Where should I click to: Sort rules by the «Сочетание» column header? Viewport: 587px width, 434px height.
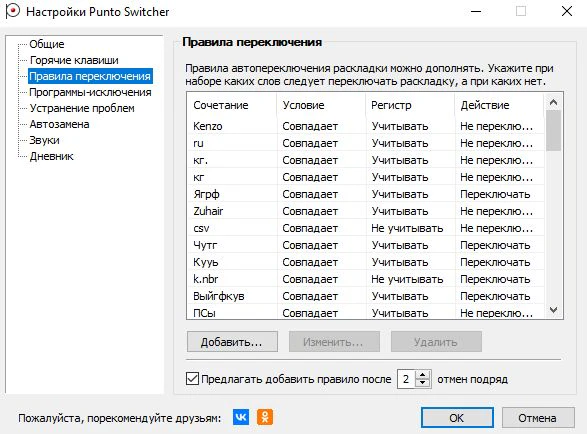pos(231,105)
